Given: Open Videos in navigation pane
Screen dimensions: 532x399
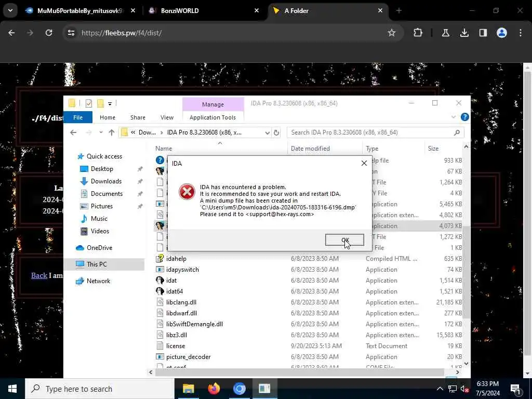Looking at the screenshot, I should [x=100, y=231].
